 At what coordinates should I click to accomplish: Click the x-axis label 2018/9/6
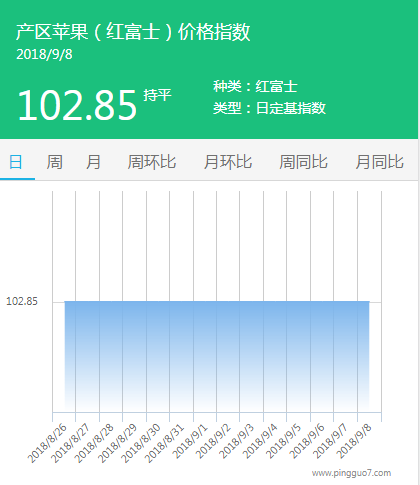pos(308,441)
